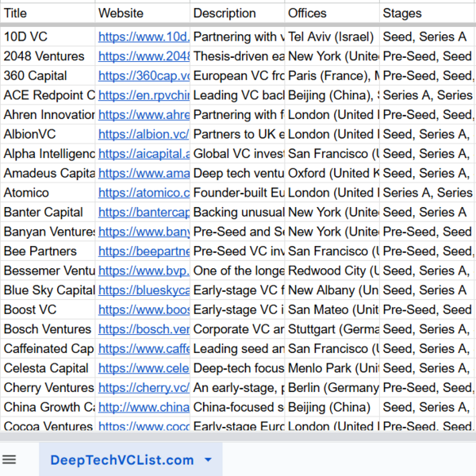The image size is (476, 476).
Task: Select the 10D VC title cell
Action: (x=48, y=36)
